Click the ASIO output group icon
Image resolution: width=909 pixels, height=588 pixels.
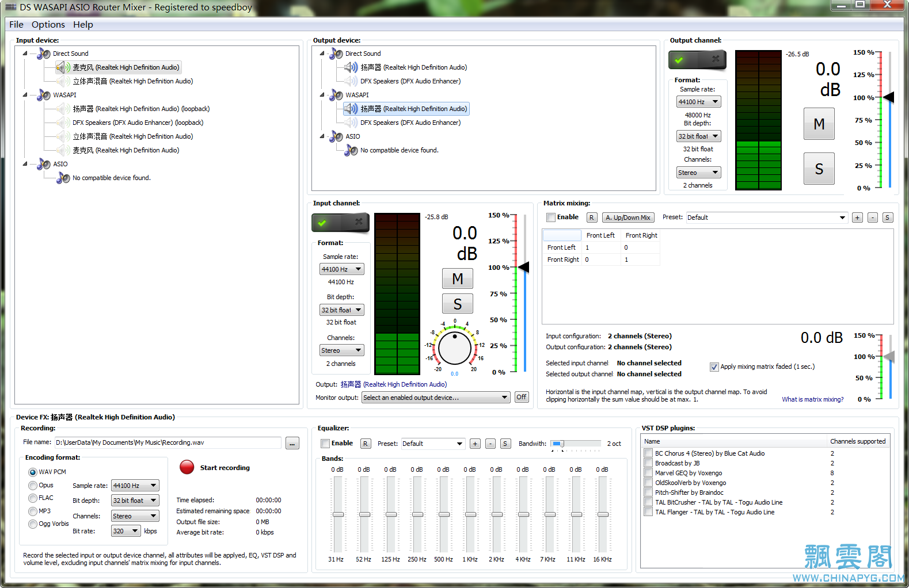click(x=336, y=136)
